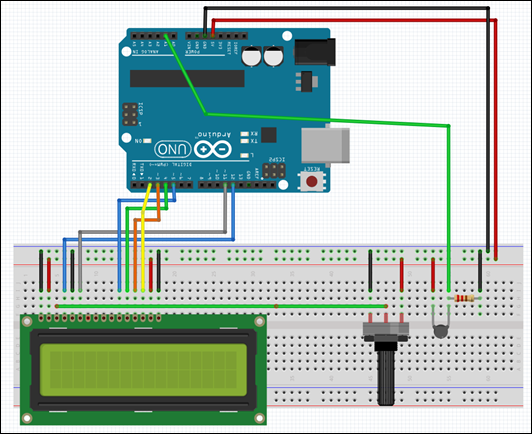This screenshot has height=434, width=532.
Task: Select the black GND wire running along top
Action: pyautogui.click(x=346, y=7)
